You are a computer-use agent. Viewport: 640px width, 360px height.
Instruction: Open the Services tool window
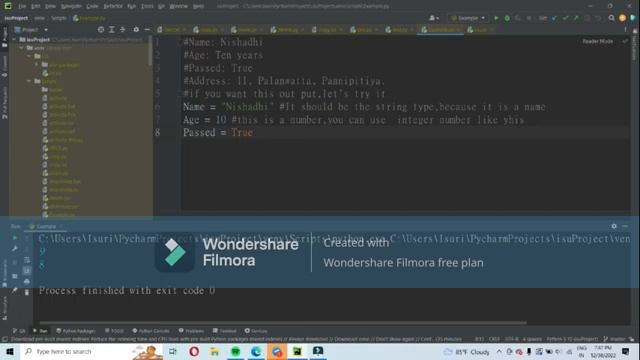256,331
